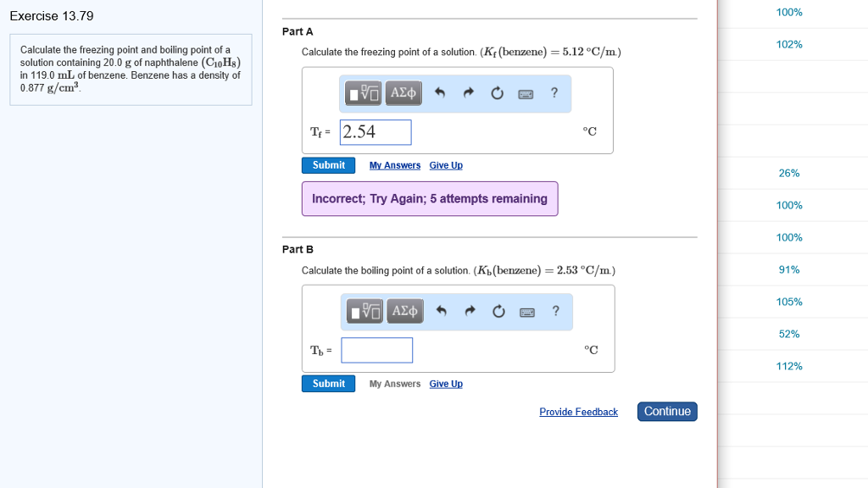Screen dimensions: 868x488
Task: Give Up on Part B
Action: click(x=446, y=383)
